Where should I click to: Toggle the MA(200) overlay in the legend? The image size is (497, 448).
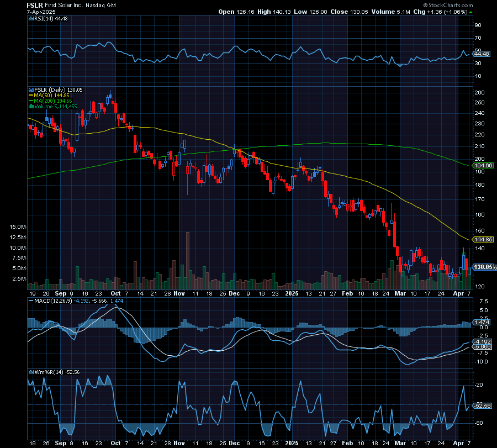[52, 101]
